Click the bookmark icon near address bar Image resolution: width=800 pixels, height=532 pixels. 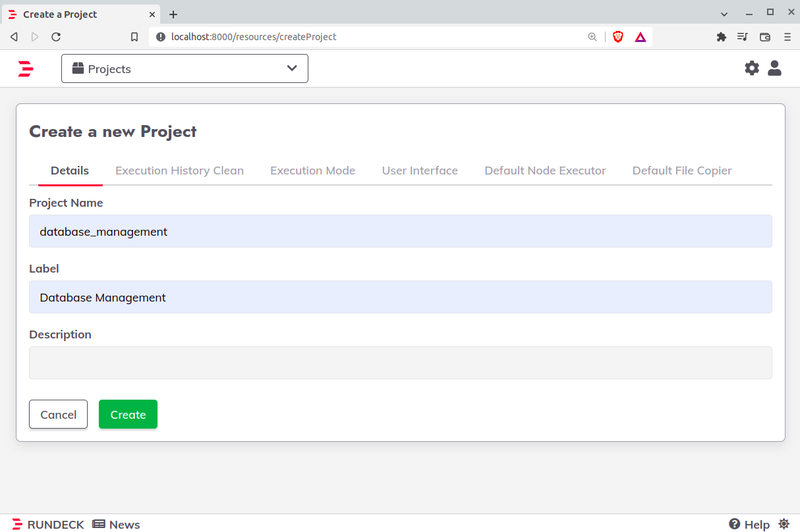pyautogui.click(x=134, y=37)
